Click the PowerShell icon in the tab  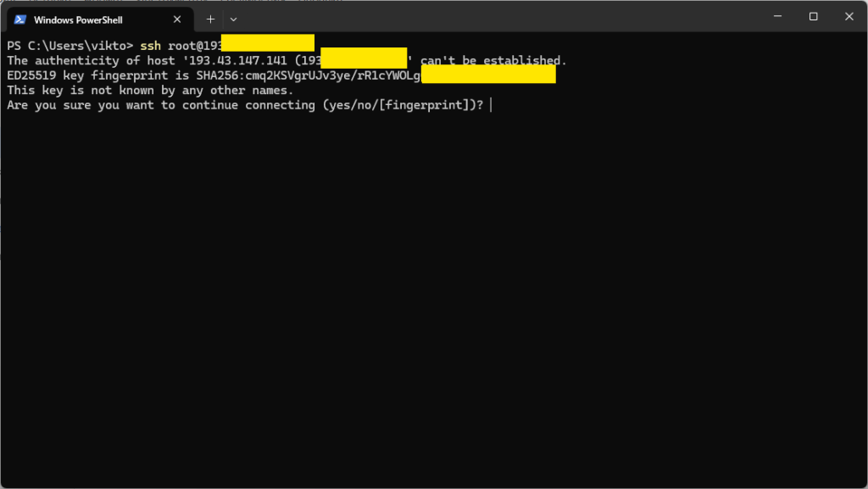click(20, 19)
